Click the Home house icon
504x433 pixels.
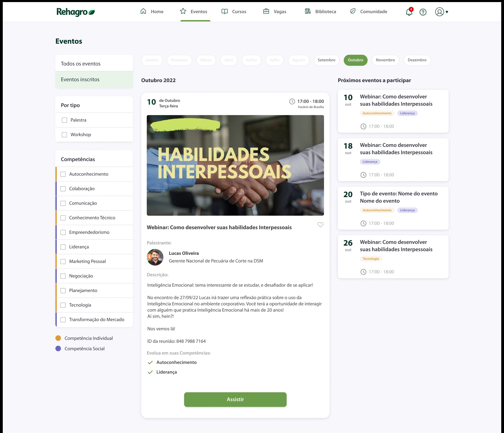coord(143,11)
